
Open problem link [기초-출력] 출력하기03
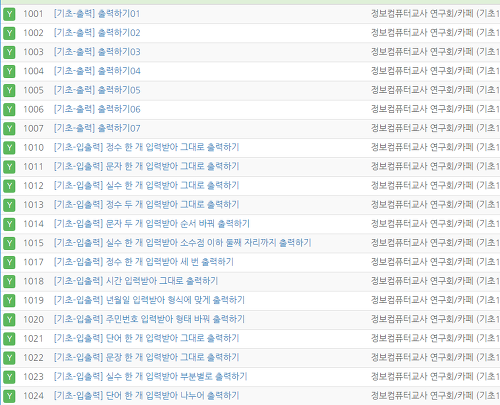coord(97,52)
